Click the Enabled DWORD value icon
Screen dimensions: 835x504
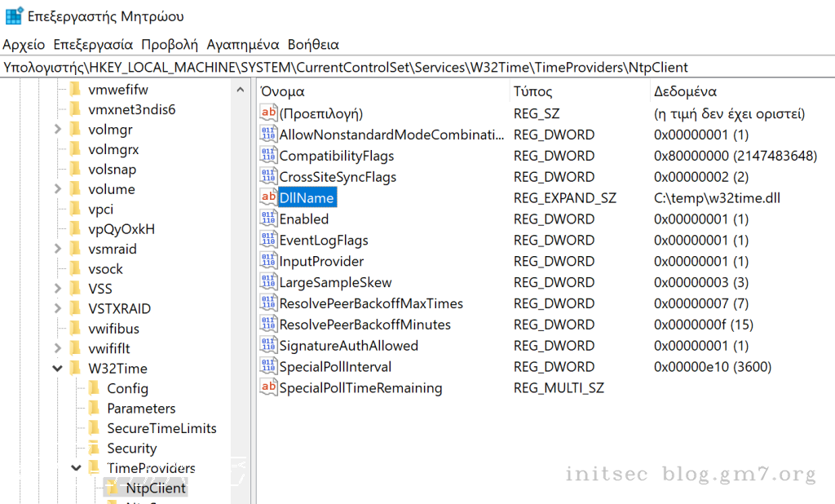(268, 219)
